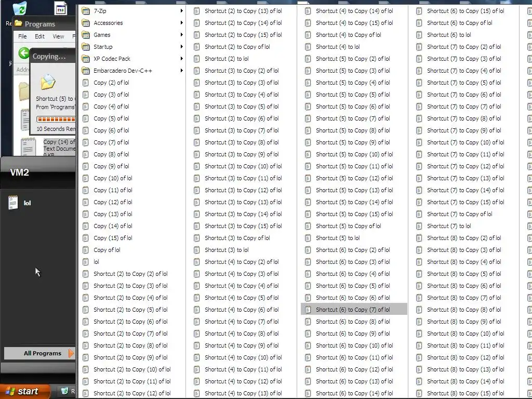
Task: Expand the Games submenu arrow
Action: click(x=181, y=35)
